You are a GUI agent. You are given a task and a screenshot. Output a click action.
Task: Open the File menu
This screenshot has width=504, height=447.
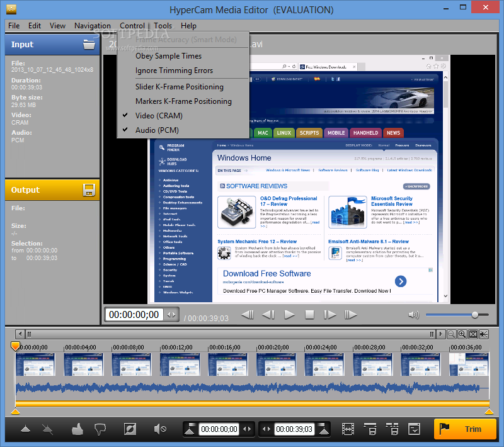click(x=14, y=26)
